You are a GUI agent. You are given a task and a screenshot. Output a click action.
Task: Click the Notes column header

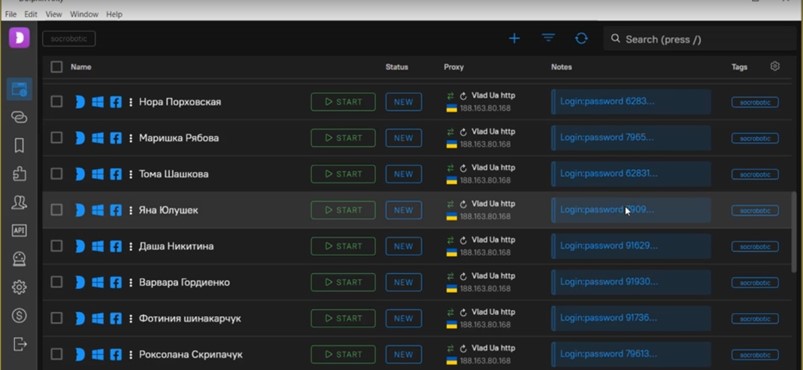click(562, 67)
